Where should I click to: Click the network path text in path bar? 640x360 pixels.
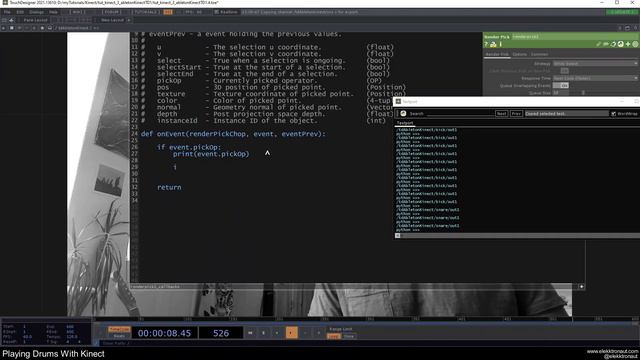(73, 28)
